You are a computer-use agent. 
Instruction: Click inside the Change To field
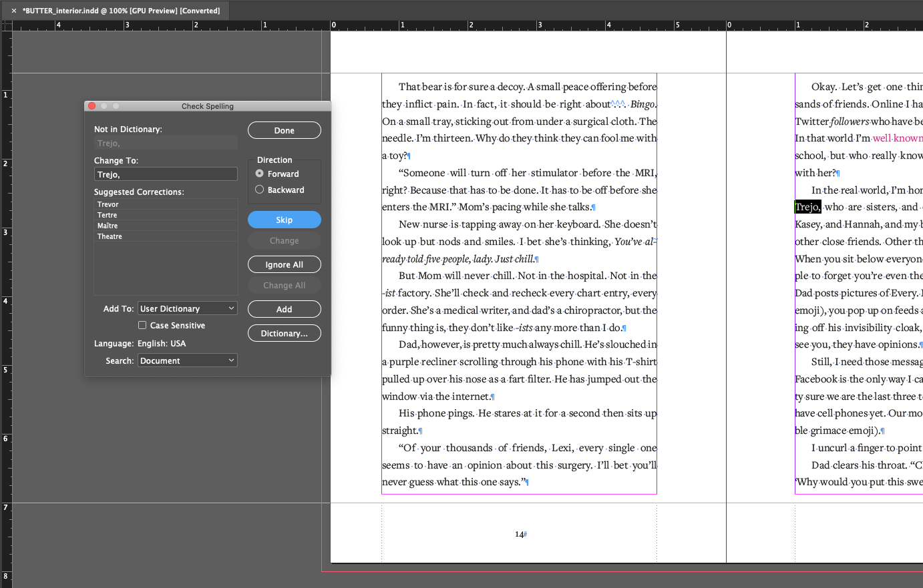[166, 174]
